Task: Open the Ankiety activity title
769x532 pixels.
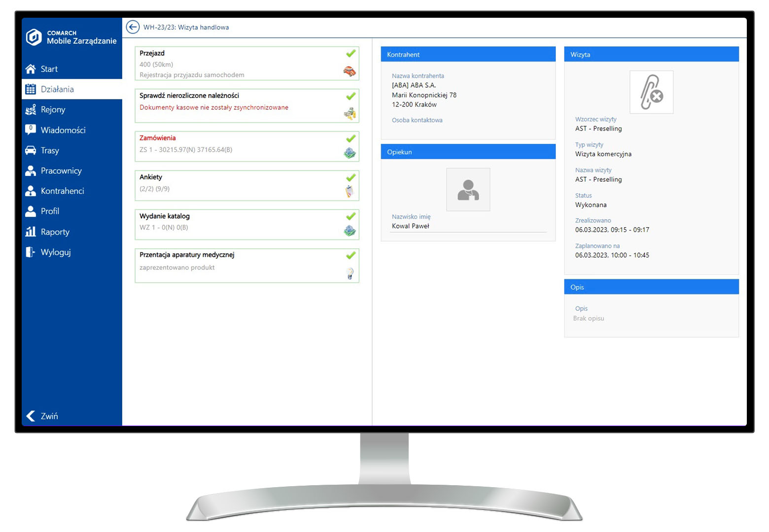Action: 151,177
